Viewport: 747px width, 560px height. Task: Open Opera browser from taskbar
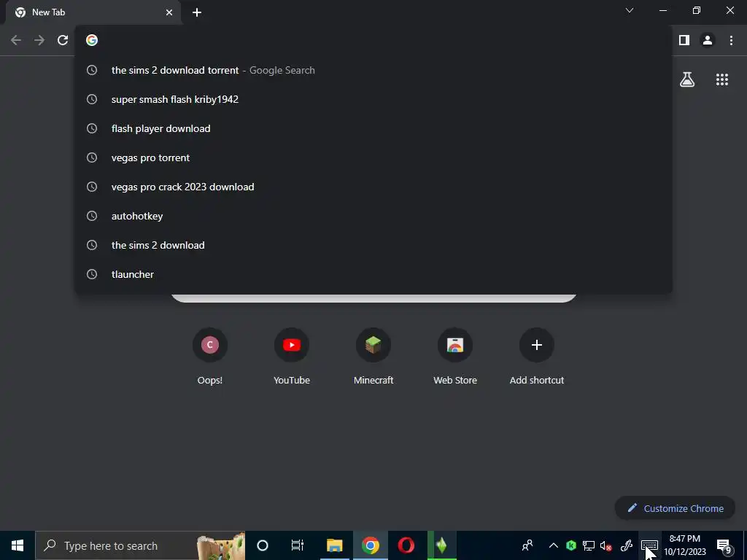point(406,545)
